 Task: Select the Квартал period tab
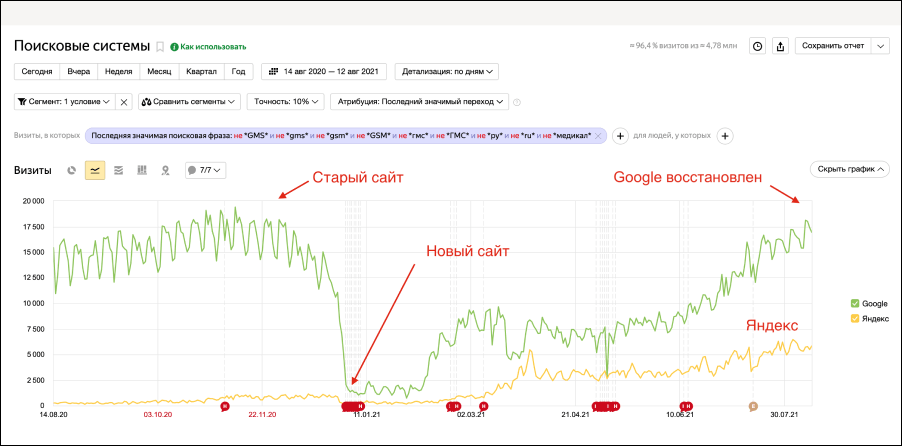(201, 71)
